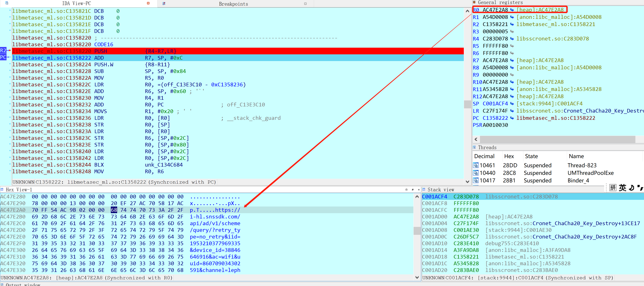Click thread icon for thread 10417
This screenshot has width=644, height=286.
pyautogui.click(x=476, y=180)
